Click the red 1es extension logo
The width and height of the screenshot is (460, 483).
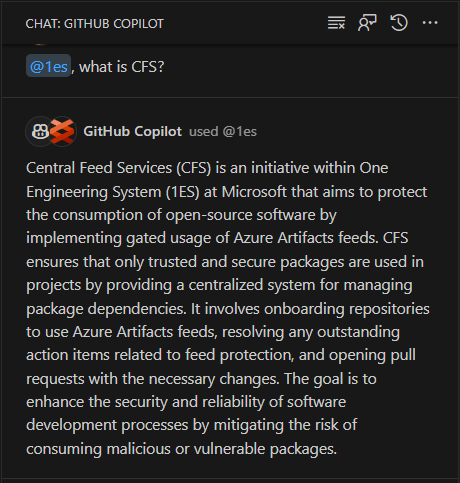63,131
